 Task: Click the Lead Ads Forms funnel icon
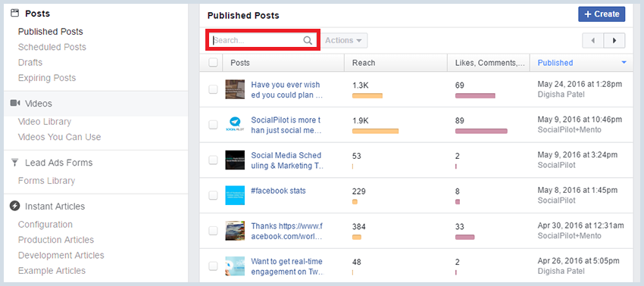15,163
